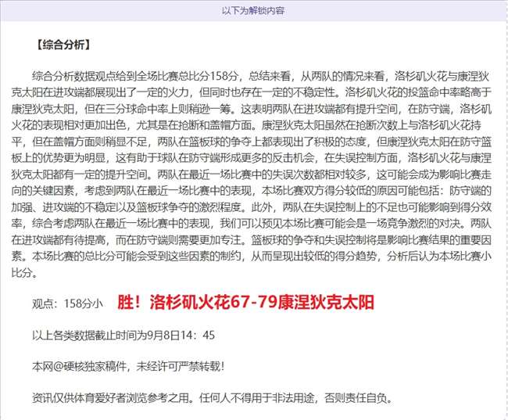508x420 pixels.
Task: Click the 【综合分析】 heading
Action: [x=63, y=45]
